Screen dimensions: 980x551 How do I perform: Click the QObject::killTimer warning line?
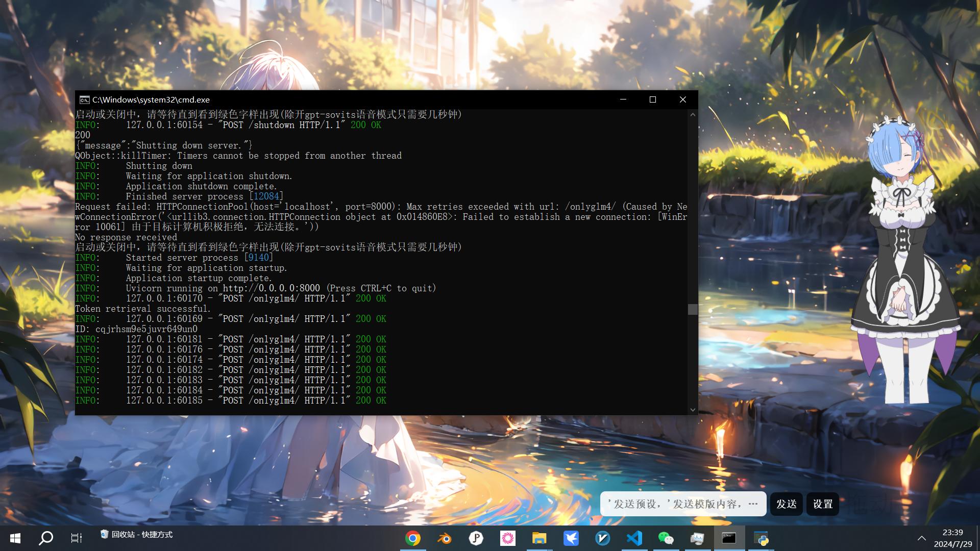point(238,156)
